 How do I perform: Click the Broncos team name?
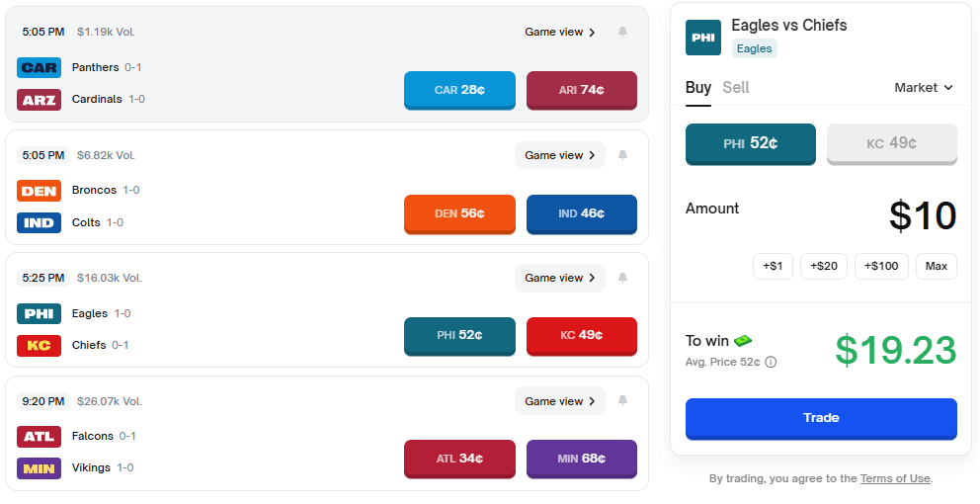tap(95, 190)
